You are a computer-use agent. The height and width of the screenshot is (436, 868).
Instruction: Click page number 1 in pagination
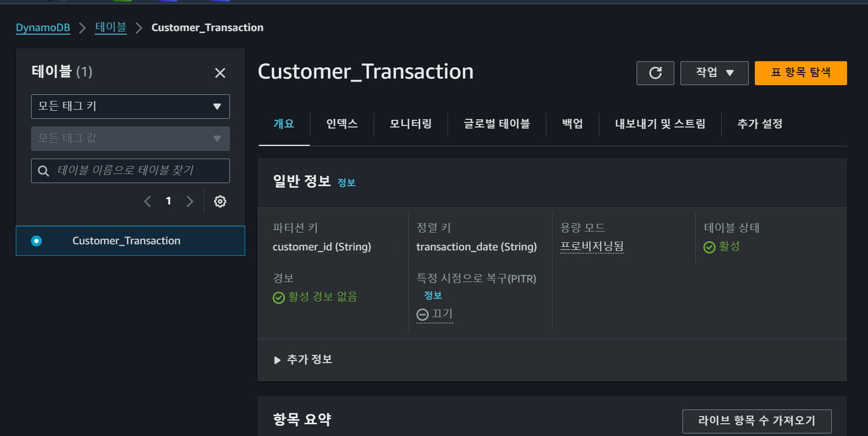[x=169, y=201]
